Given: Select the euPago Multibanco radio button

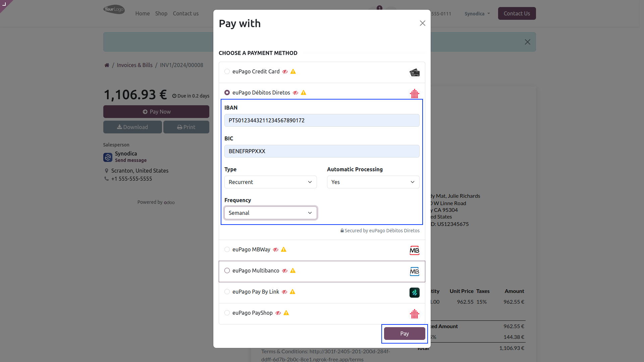Looking at the screenshot, I should pos(227,271).
